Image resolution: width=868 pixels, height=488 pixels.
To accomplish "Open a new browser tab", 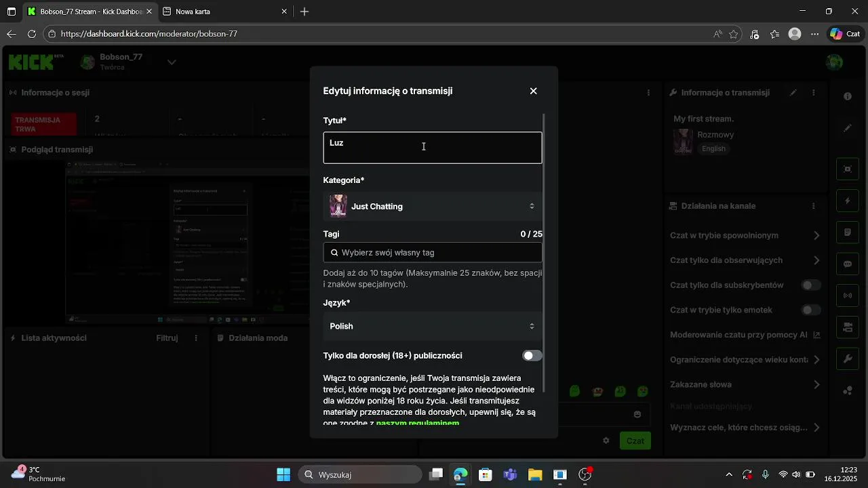I will [x=304, y=12].
